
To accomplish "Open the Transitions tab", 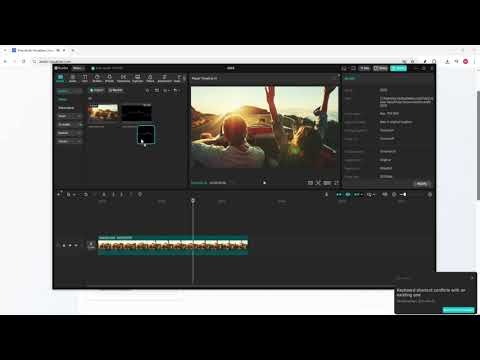I will tap(123, 78).
